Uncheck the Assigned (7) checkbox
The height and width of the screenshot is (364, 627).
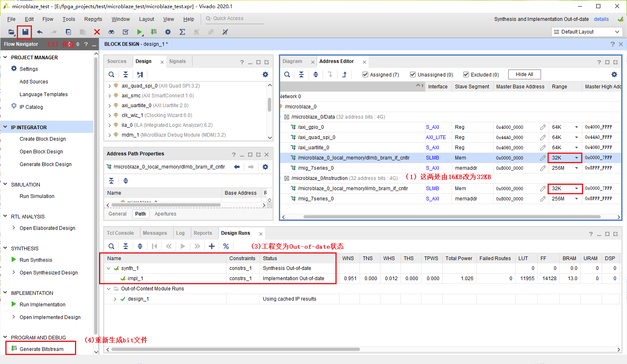pos(365,74)
